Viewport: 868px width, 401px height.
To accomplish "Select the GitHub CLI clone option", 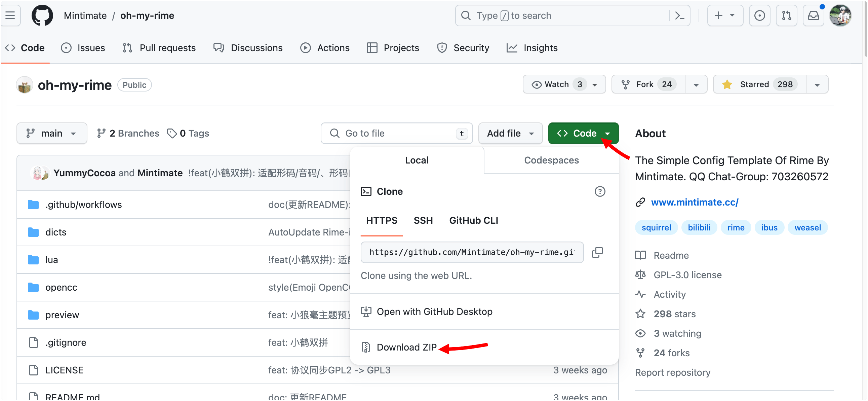I will 473,221.
